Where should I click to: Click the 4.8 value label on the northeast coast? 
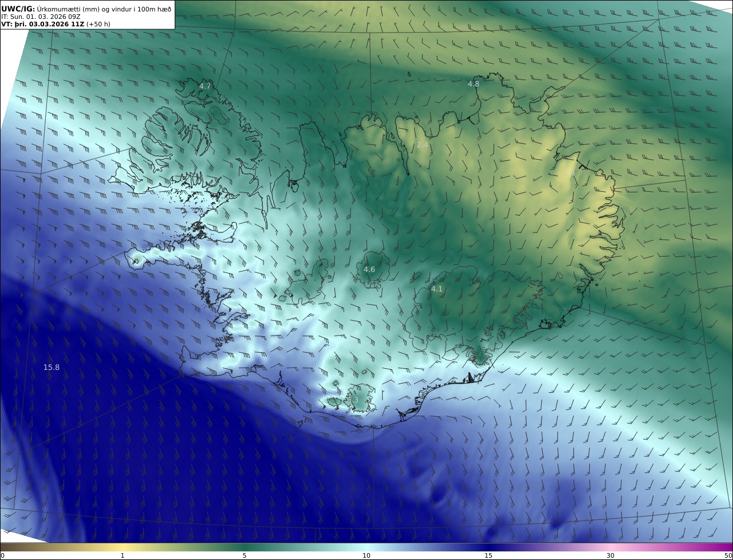(x=474, y=84)
